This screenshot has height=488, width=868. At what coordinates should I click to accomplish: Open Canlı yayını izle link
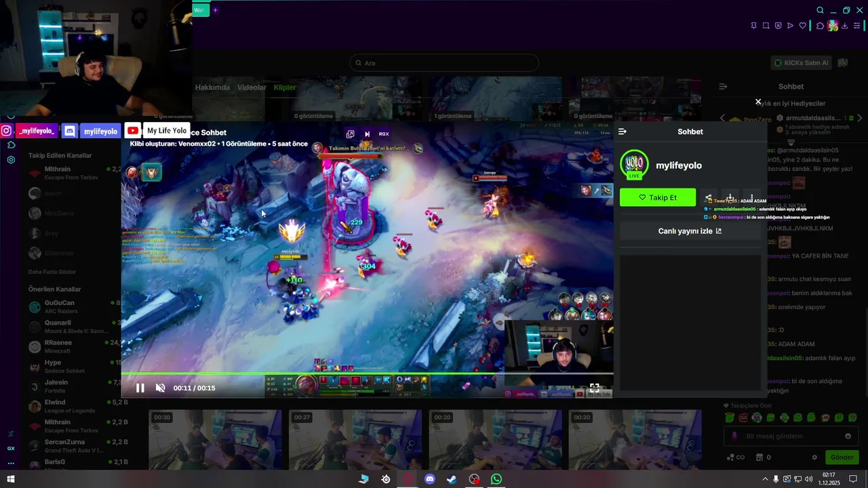690,231
